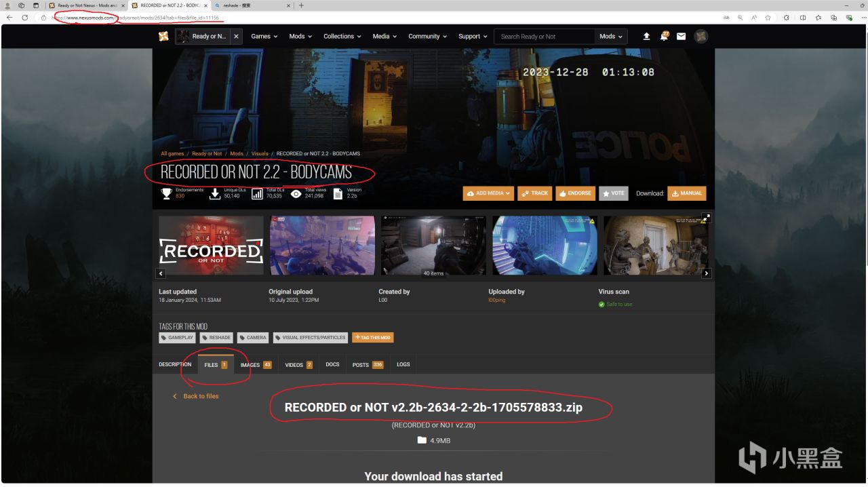Open the collections icon in browser toolbar
The image size is (868, 487).
pos(833,17)
